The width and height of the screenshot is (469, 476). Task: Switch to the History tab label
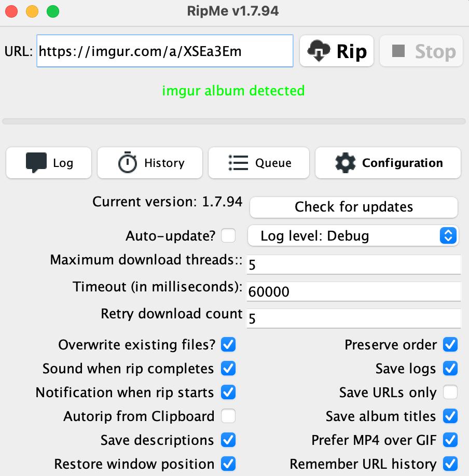point(164,163)
